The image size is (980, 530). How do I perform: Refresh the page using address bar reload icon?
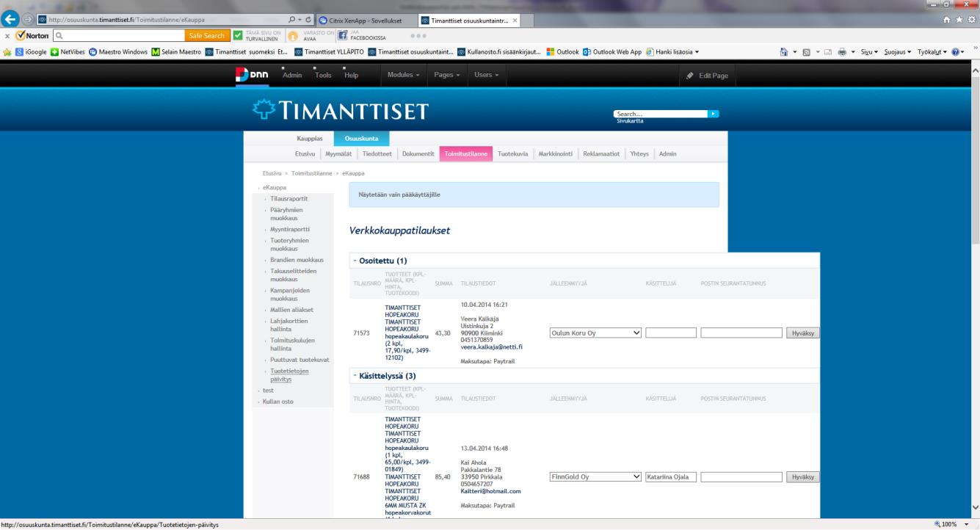[x=308, y=20]
